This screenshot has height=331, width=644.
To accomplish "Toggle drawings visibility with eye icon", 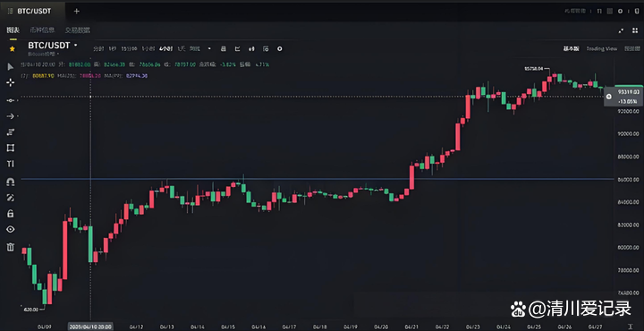I will click(11, 229).
